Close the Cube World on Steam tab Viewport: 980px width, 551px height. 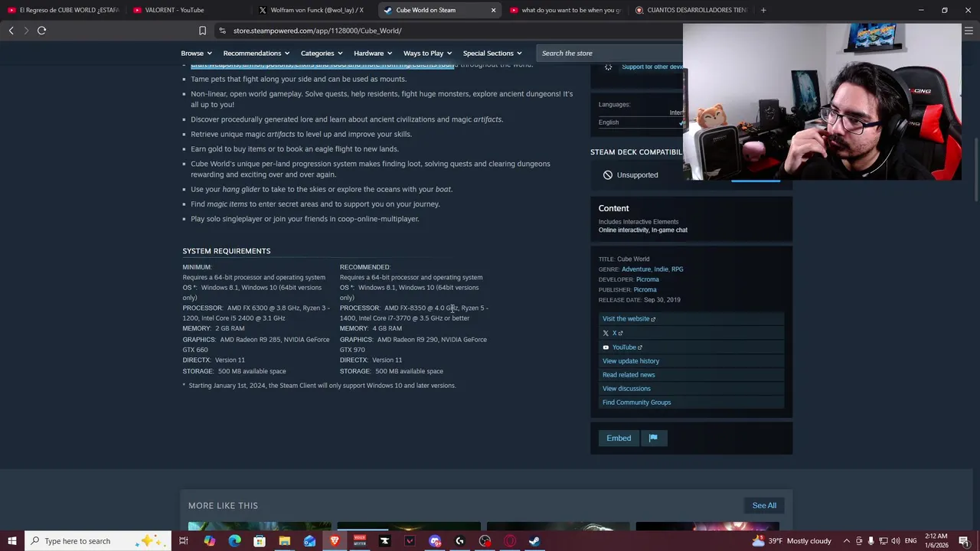[493, 10]
